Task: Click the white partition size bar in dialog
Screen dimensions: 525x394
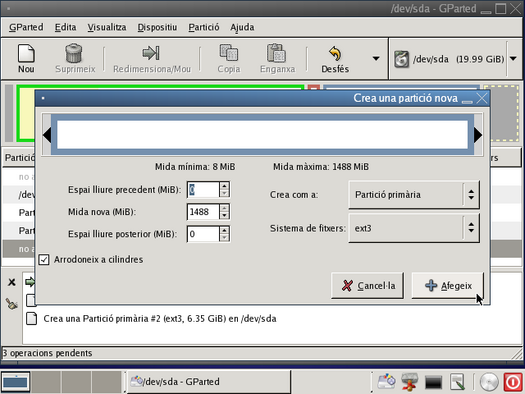Action: (262, 135)
